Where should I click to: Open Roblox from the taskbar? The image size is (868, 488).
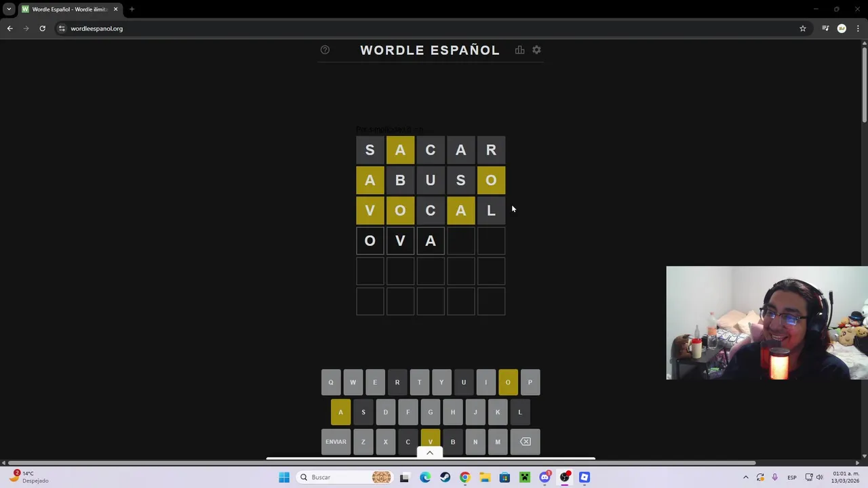click(585, 477)
